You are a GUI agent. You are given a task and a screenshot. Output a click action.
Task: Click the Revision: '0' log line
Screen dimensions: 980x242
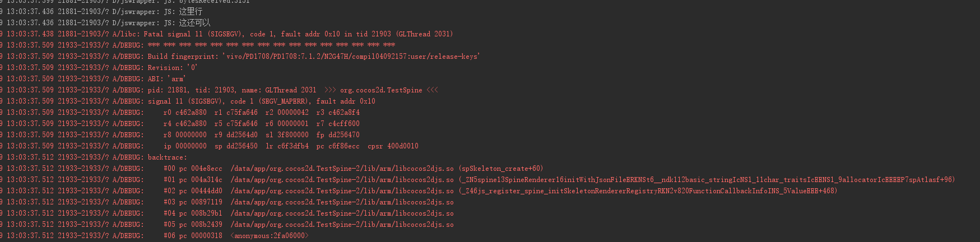coord(173,68)
